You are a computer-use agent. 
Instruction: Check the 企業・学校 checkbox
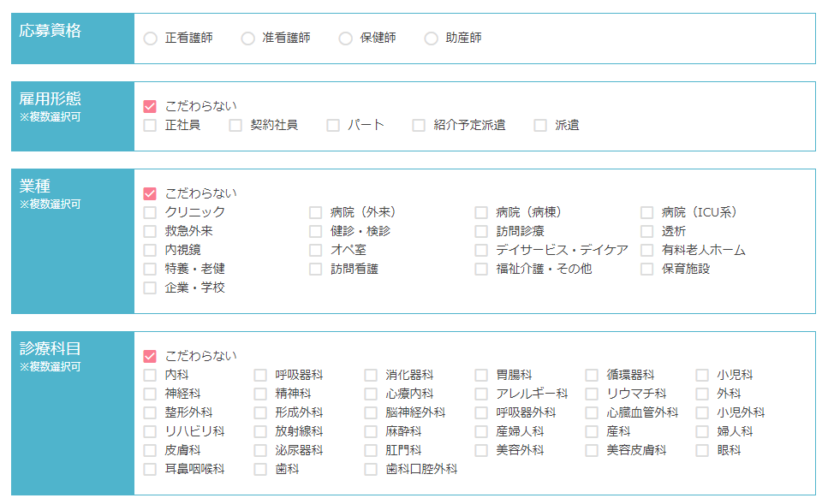[150, 288]
